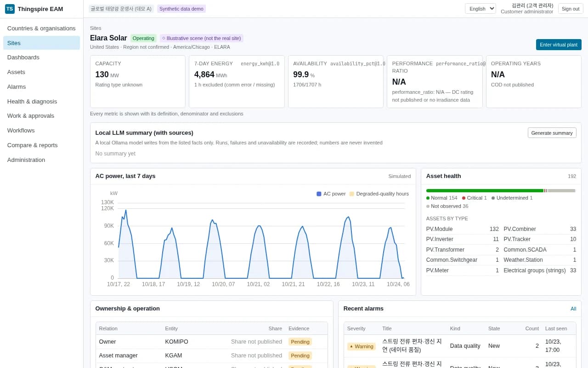
Task: Click the Operating status badge
Action: (x=143, y=38)
